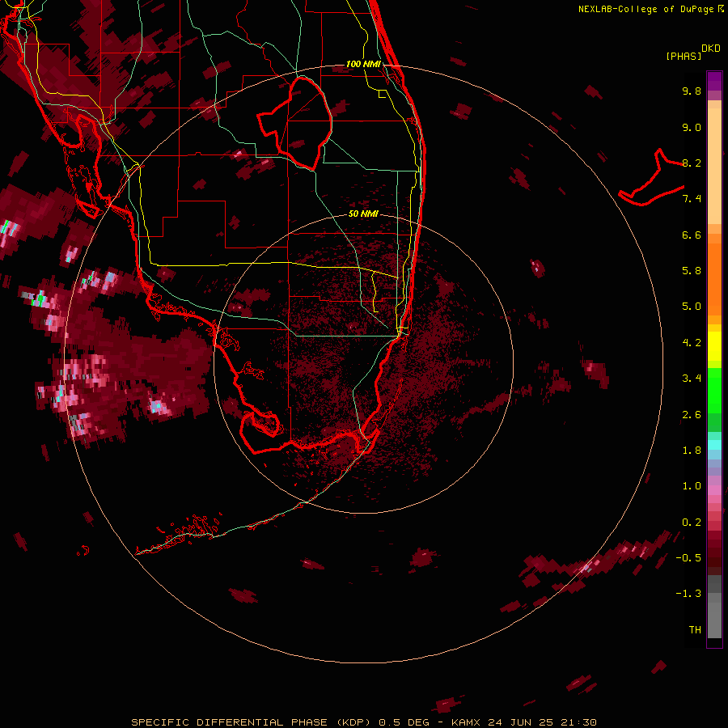Click the 100 NMI range ring label

363,64
